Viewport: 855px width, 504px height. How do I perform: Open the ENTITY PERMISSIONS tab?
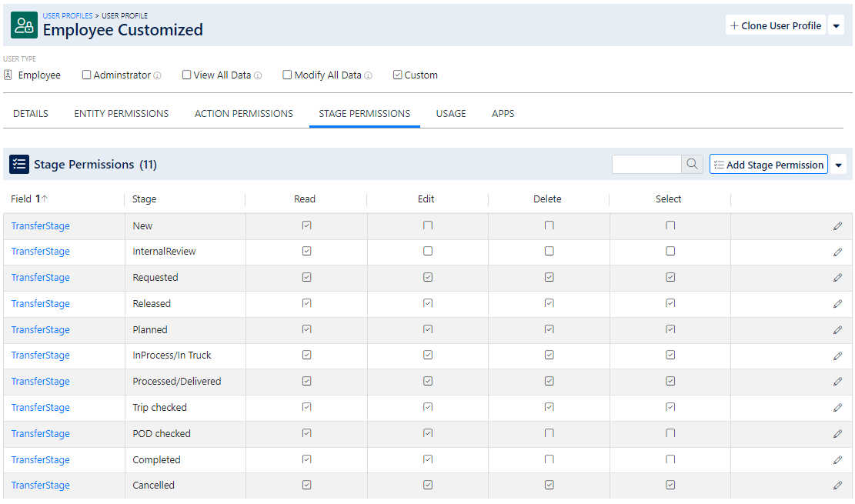121,113
